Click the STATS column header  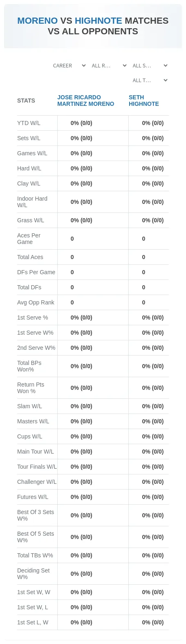tap(26, 101)
